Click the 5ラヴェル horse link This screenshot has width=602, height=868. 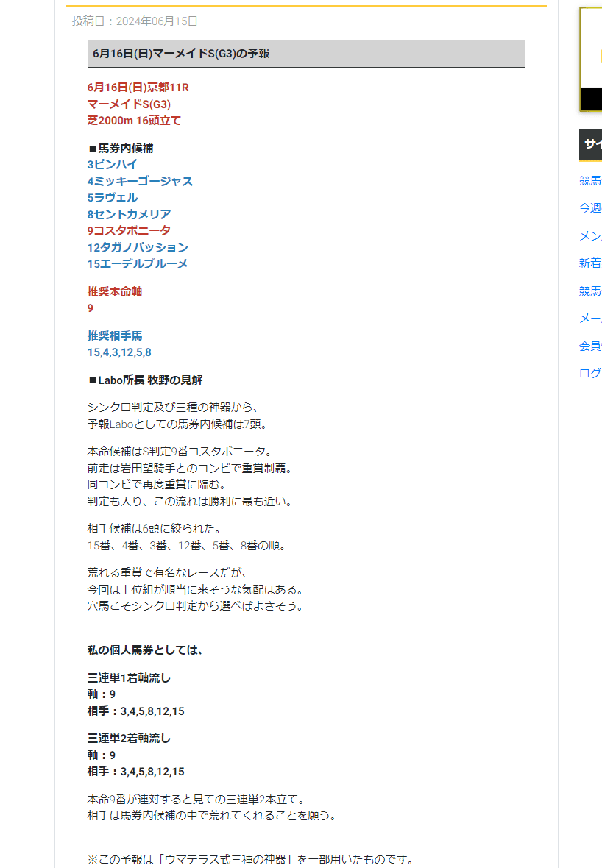point(113,198)
